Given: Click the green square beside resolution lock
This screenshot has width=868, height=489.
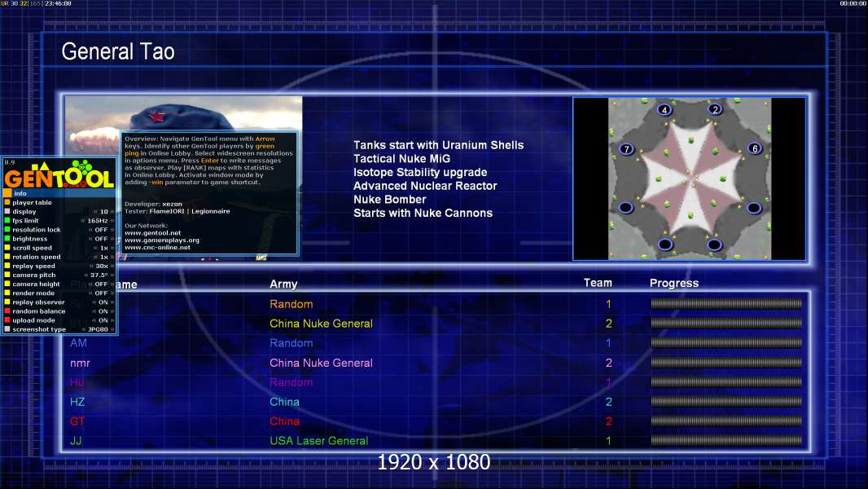Looking at the screenshot, I should [7, 229].
